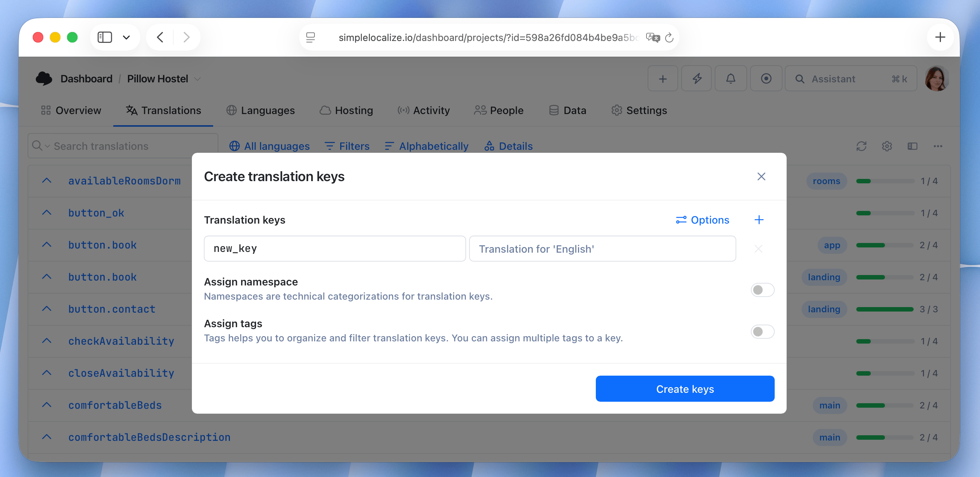Click the app namespace tag
980x477 pixels.
tap(832, 245)
